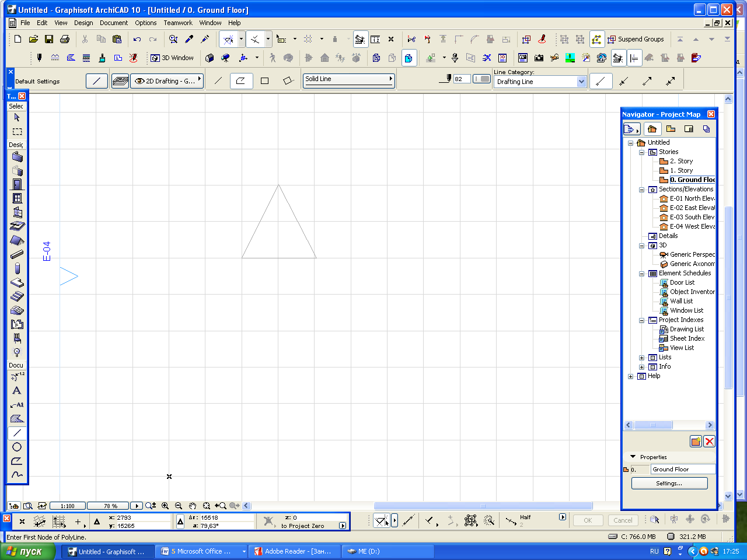Select the Wall tool in toolbox

pos(17,156)
